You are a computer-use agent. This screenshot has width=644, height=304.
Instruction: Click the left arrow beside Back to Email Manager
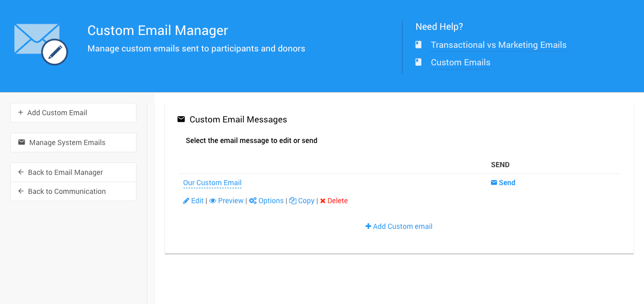pyautogui.click(x=21, y=172)
